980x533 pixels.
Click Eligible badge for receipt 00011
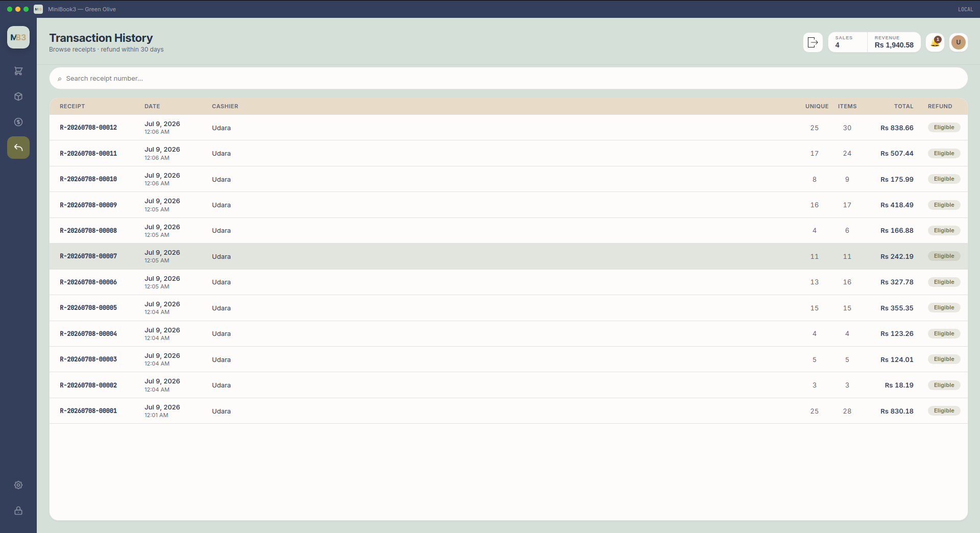tap(944, 153)
